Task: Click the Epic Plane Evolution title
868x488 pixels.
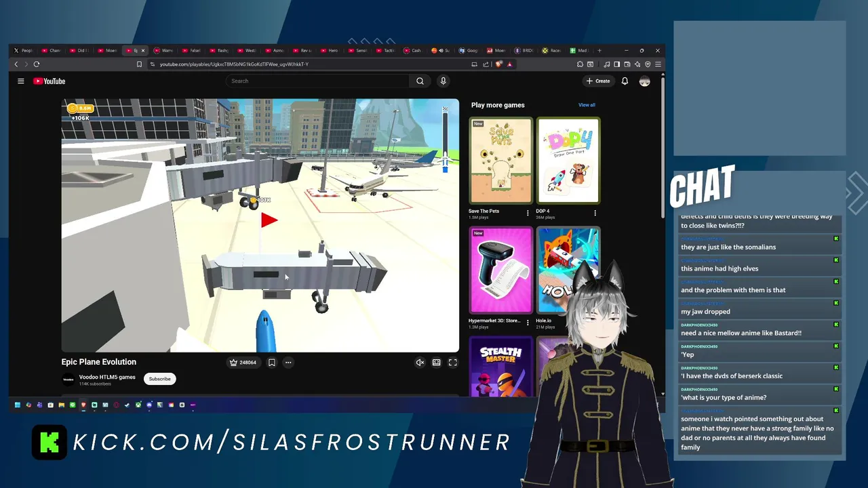Action: click(x=99, y=362)
